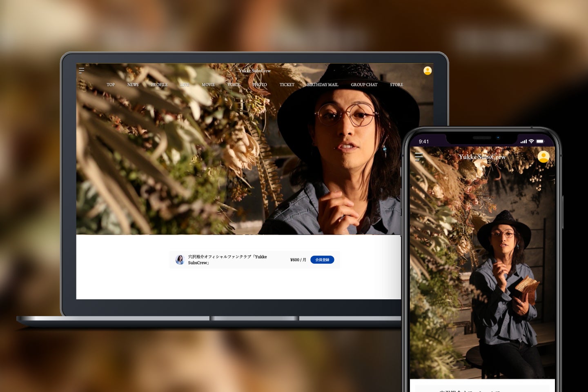This screenshot has height=392, width=588.
Task: Go to the TOP navigation item
Action: point(111,85)
